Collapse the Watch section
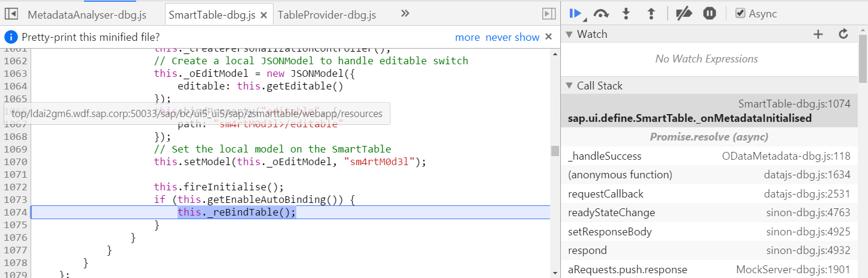The height and width of the screenshot is (278, 868). (569, 34)
